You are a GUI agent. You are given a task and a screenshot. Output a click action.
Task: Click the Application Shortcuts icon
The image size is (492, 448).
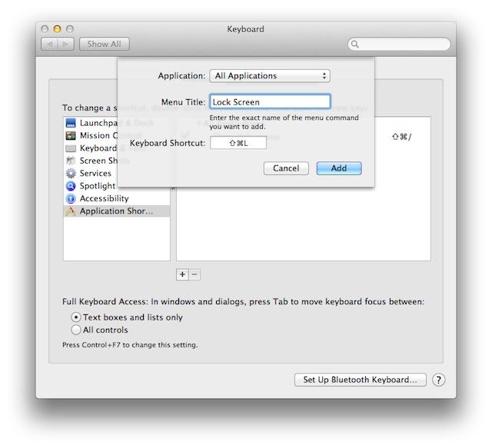(x=71, y=211)
